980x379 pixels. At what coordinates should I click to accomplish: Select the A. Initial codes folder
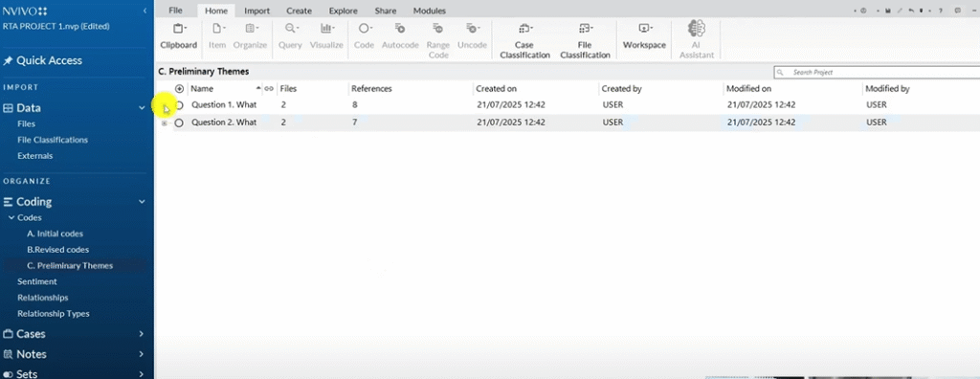pos(55,234)
